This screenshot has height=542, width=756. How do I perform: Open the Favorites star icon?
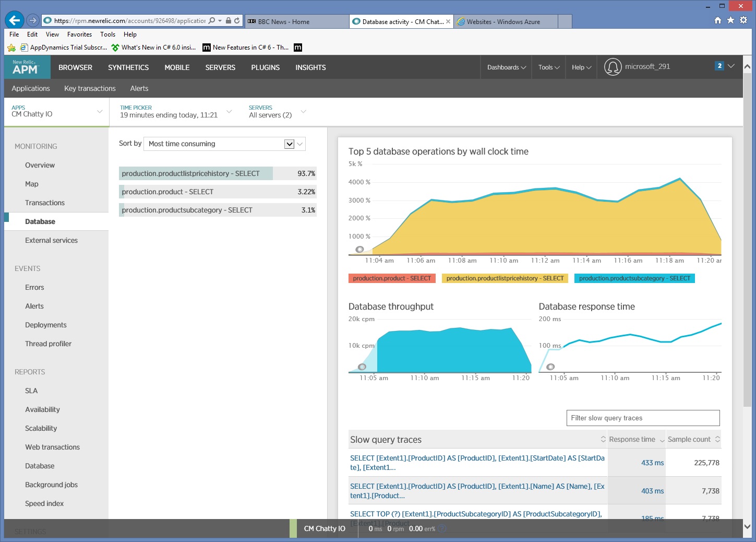730,20
